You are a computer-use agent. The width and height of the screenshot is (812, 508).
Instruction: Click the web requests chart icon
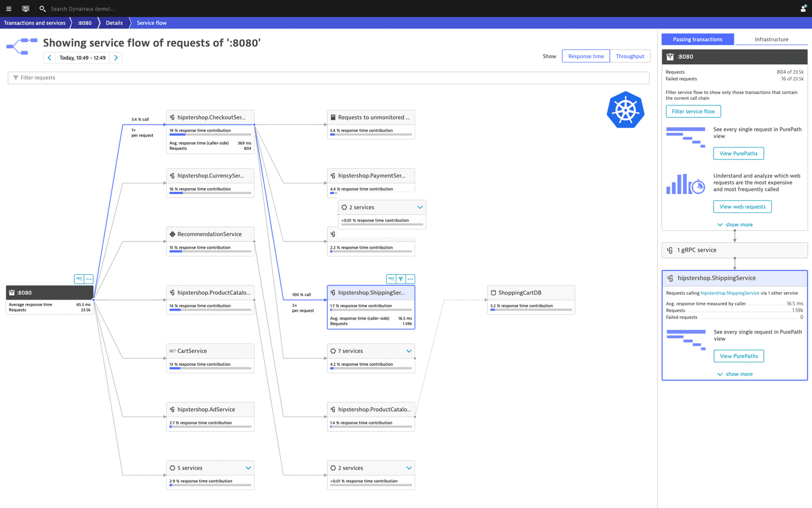(686, 184)
